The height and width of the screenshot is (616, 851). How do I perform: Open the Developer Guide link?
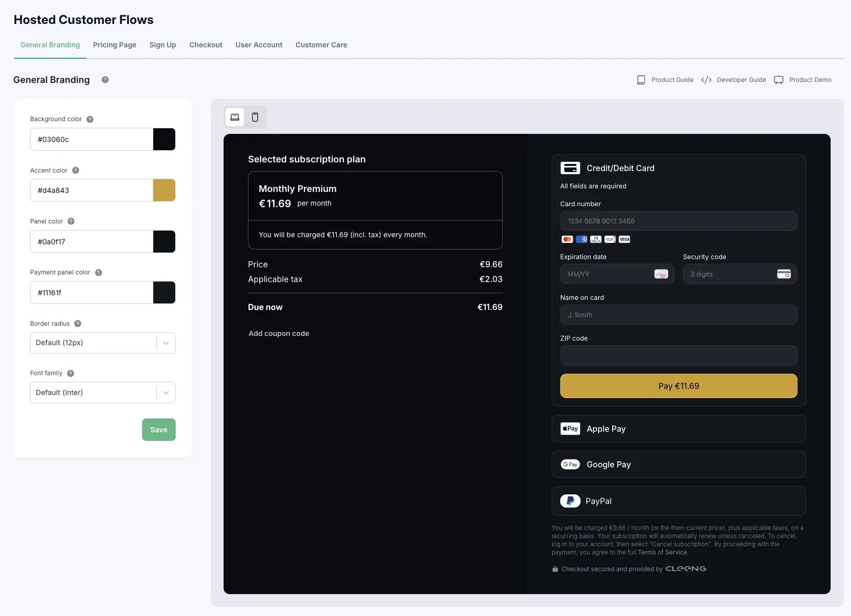[742, 80]
